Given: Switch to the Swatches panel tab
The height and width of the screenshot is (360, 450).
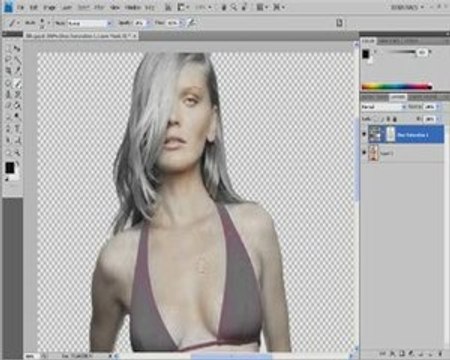Looking at the screenshot, I should [x=389, y=41].
